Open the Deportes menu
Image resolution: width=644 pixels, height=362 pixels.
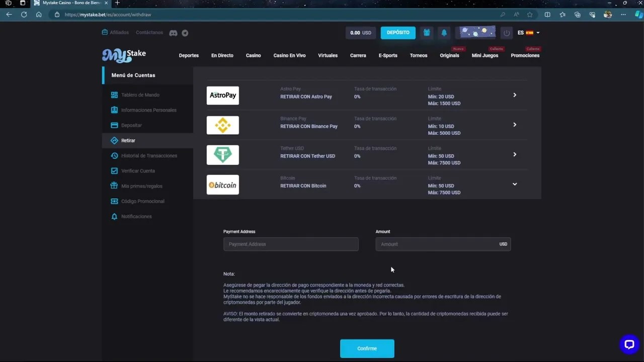[x=189, y=55]
